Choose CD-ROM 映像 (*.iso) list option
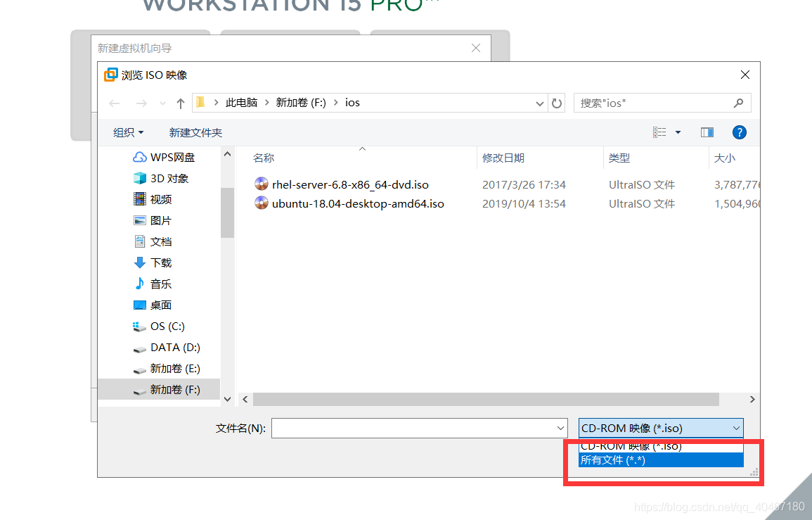812x520 pixels. pos(661,446)
